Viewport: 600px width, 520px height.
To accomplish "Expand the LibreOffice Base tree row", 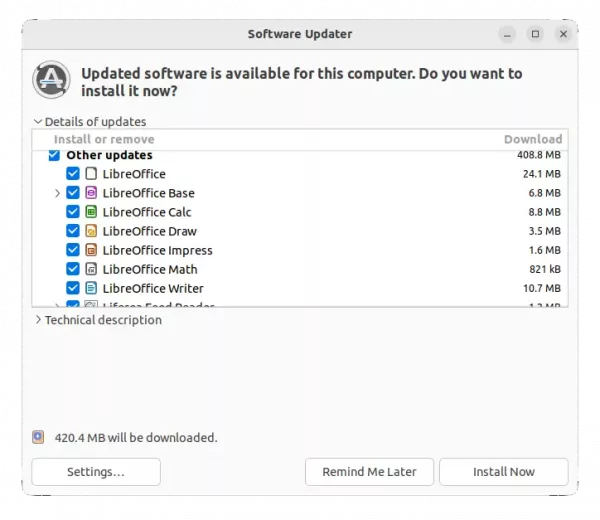I will click(57, 193).
